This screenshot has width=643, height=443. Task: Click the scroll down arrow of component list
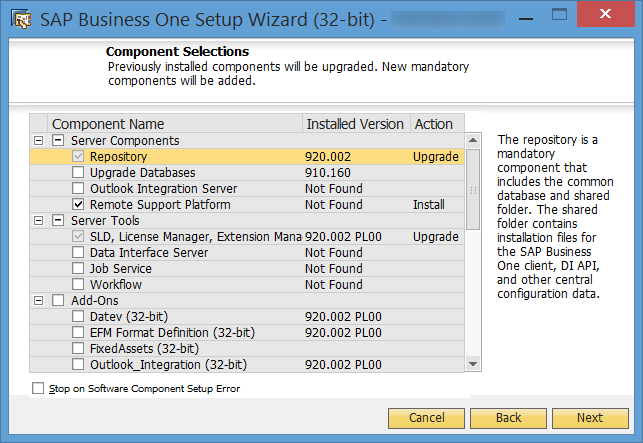point(473,364)
